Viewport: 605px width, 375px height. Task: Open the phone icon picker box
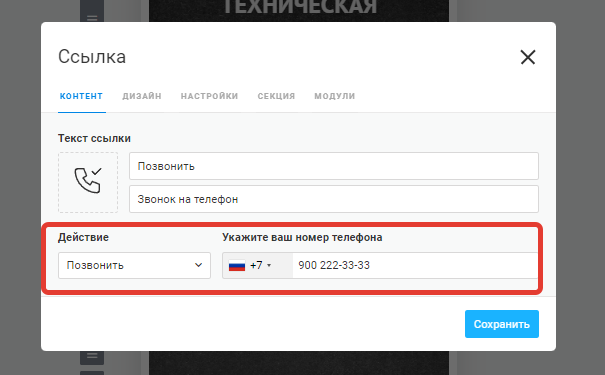point(88,182)
